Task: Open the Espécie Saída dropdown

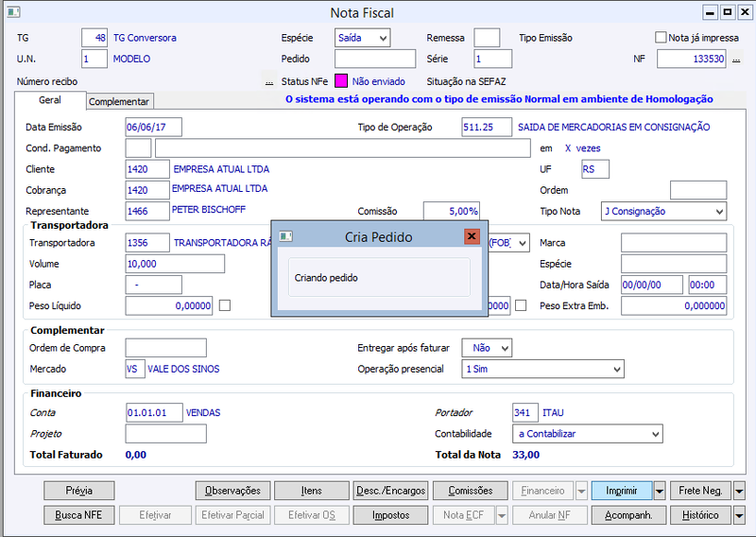Action: (x=363, y=38)
